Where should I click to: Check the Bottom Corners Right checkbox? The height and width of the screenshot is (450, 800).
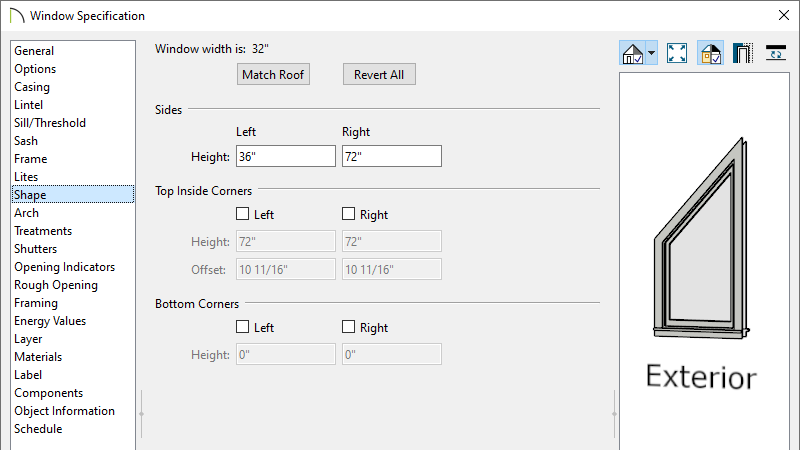(348, 327)
